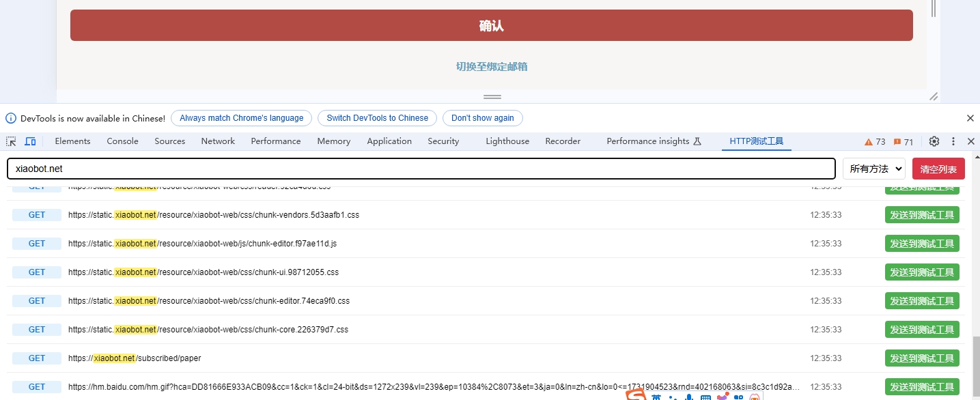Switch to the Console tab
The width and height of the screenshot is (980, 400).
[122, 141]
